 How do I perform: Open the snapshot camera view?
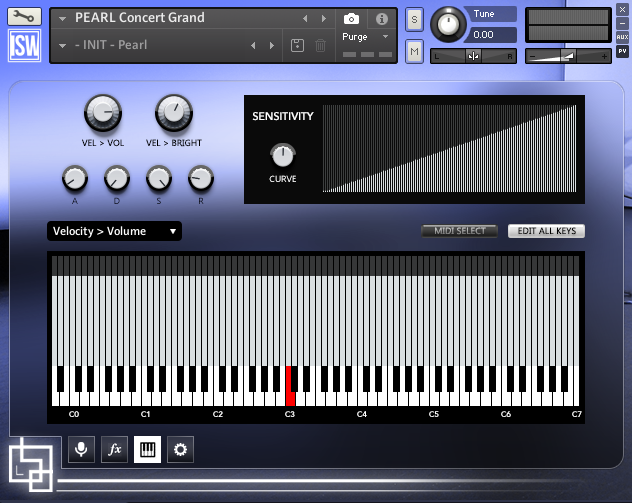click(x=351, y=19)
